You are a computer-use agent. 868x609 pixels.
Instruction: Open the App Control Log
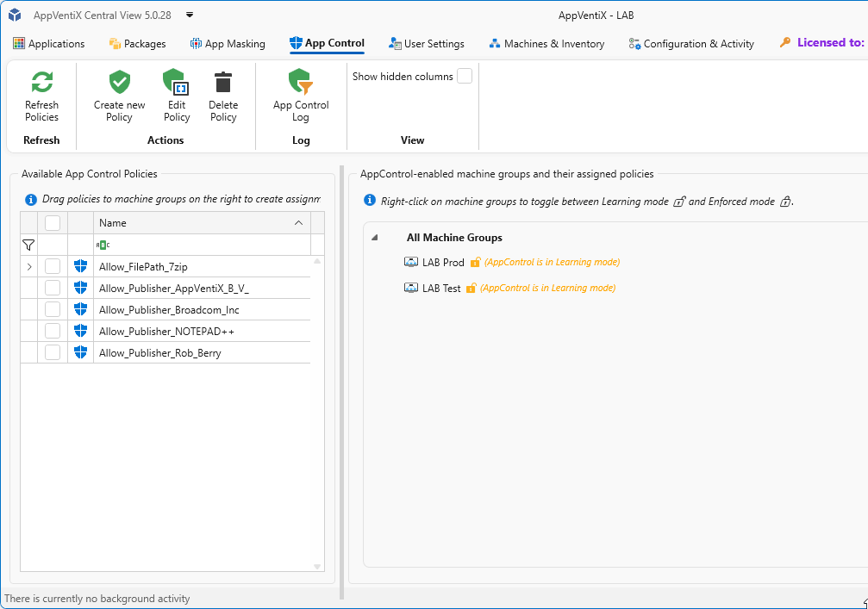[301, 96]
